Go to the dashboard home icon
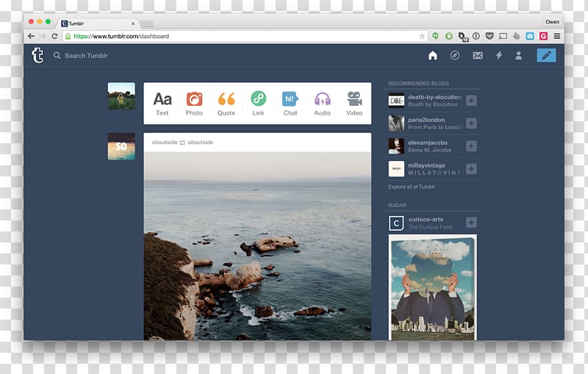The height and width of the screenshot is (374, 588). click(433, 55)
